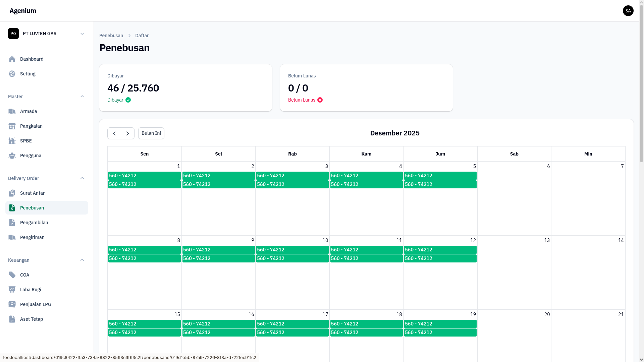
Task: Click the Belum Lunas card value 0 / 0
Action: (x=298, y=88)
